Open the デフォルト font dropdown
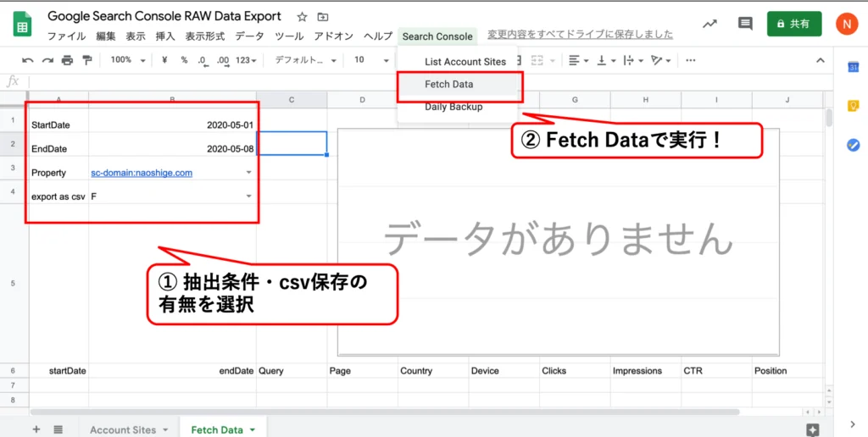868x437 pixels. point(305,60)
